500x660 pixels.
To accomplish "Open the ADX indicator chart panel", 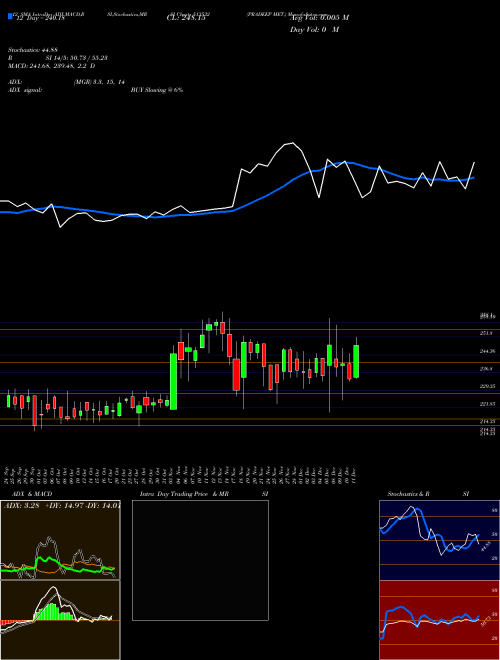I will [x=60, y=540].
